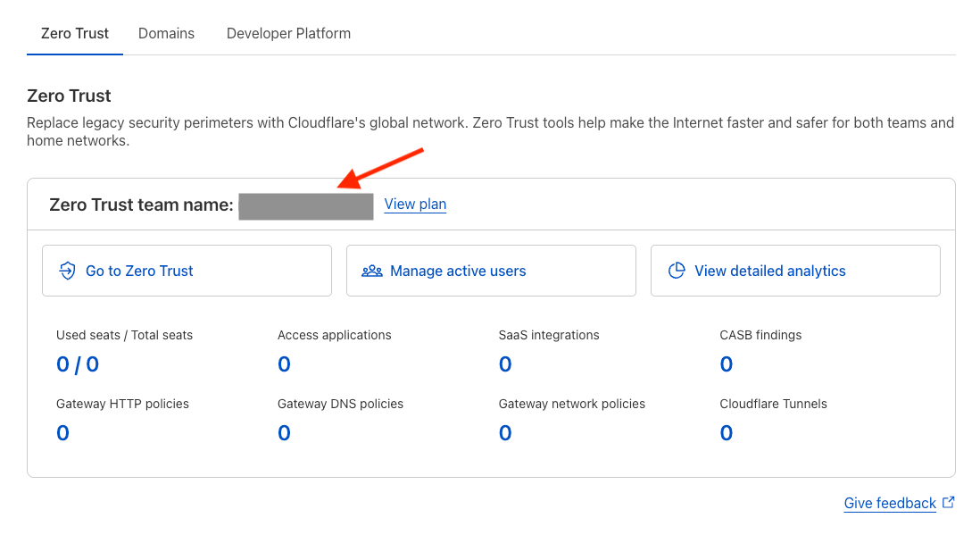Click the external link icon next to Give feedback
This screenshot has width=980, height=543.
click(x=948, y=503)
